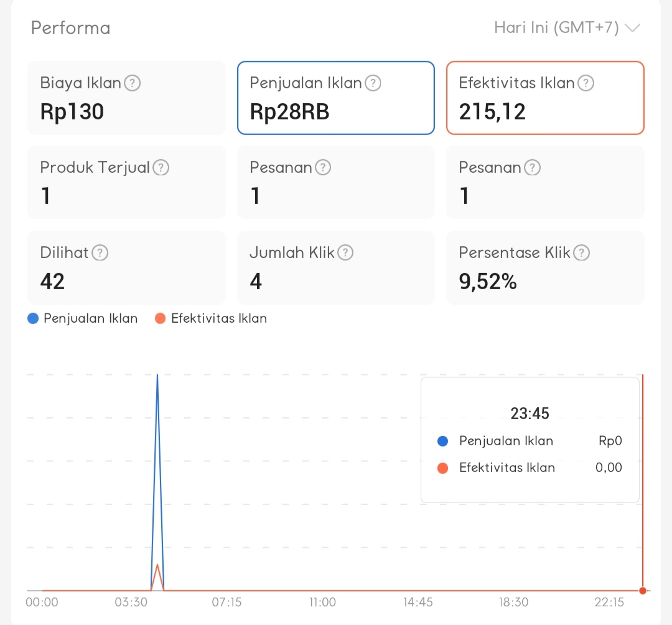Click the orange data point at chart end
This screenshot has width=672, height=625.
tap(642, 591)
